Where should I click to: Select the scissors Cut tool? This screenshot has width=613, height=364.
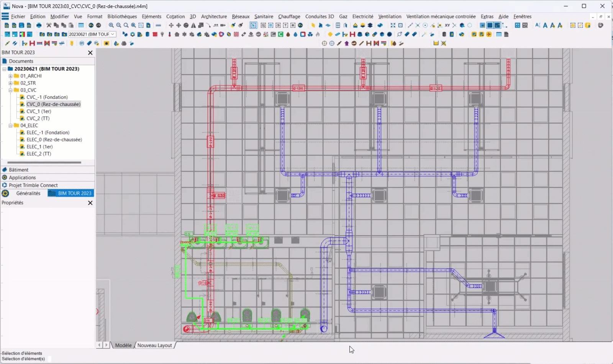pos(49,25)
